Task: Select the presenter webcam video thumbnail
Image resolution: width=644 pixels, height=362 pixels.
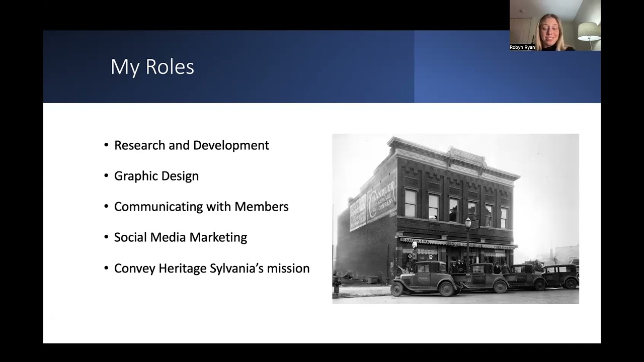Action: 555,25
